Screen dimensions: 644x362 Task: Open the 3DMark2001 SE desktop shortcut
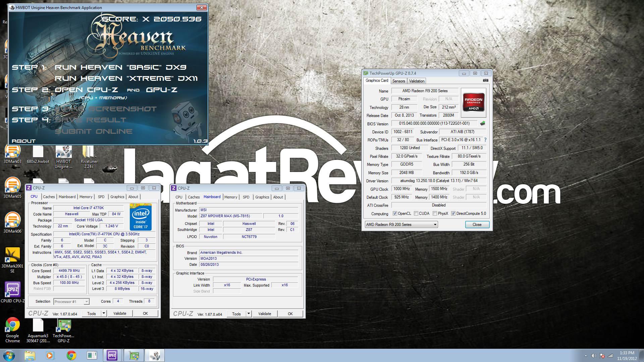(x=12, y=260)
